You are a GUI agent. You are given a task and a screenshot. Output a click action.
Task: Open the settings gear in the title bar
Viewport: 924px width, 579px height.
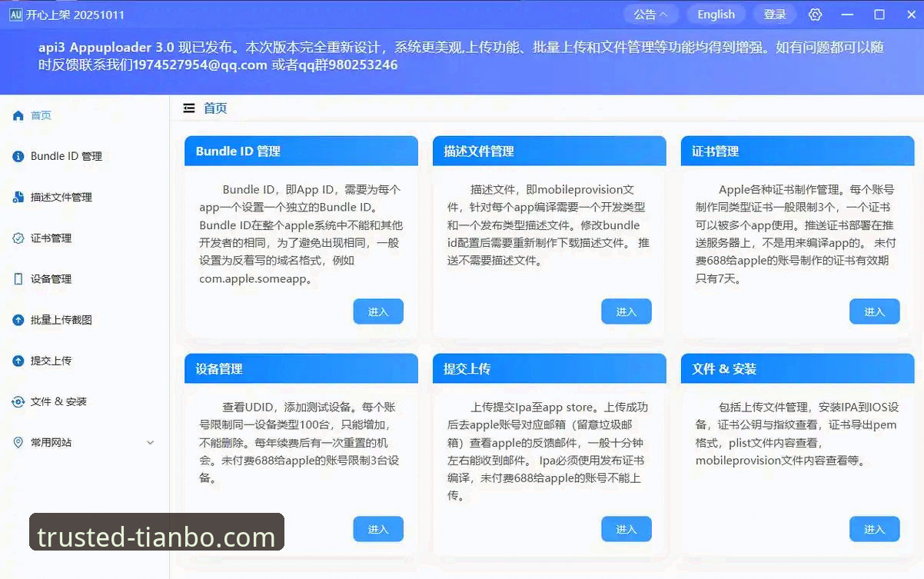click(815, 14)
